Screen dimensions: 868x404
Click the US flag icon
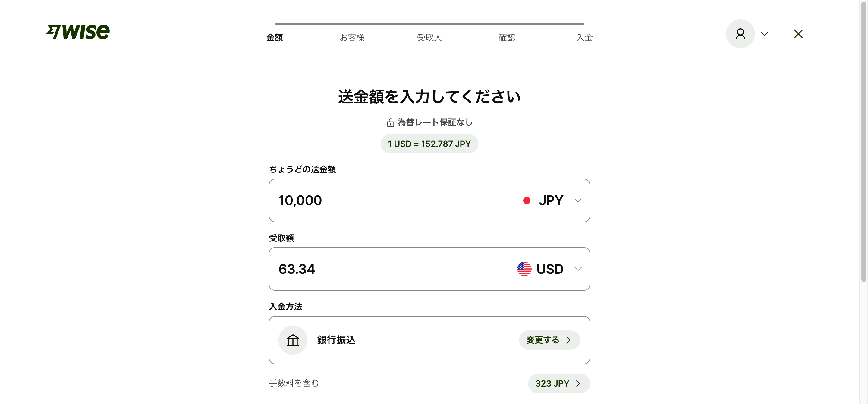[524, 269]
